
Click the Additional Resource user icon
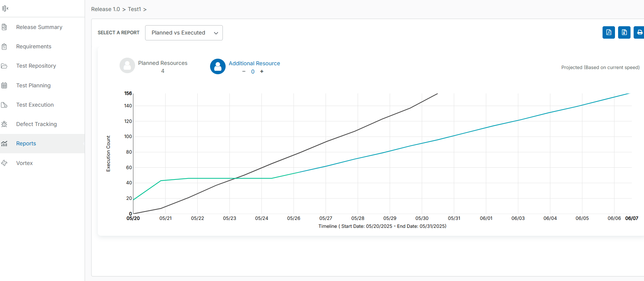point(218,67)
